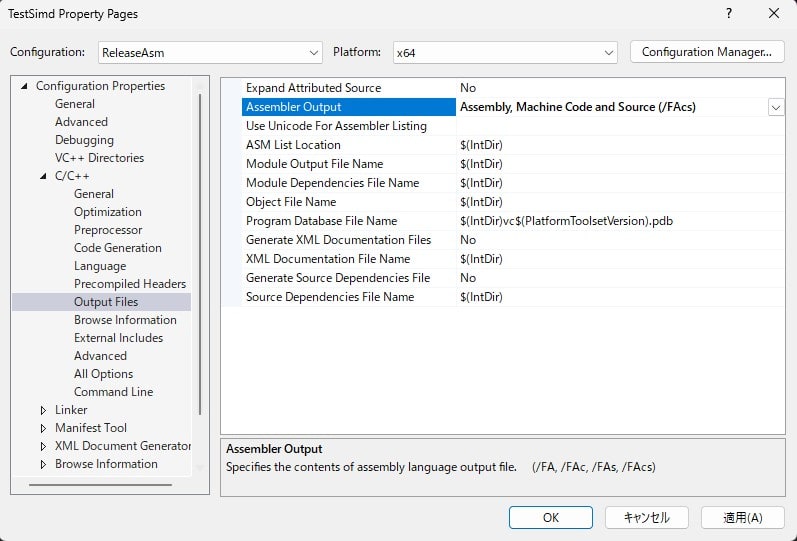Click the Configuration Manager button
Viewport: 797px width, 541px height.
[x=707, y=52]
